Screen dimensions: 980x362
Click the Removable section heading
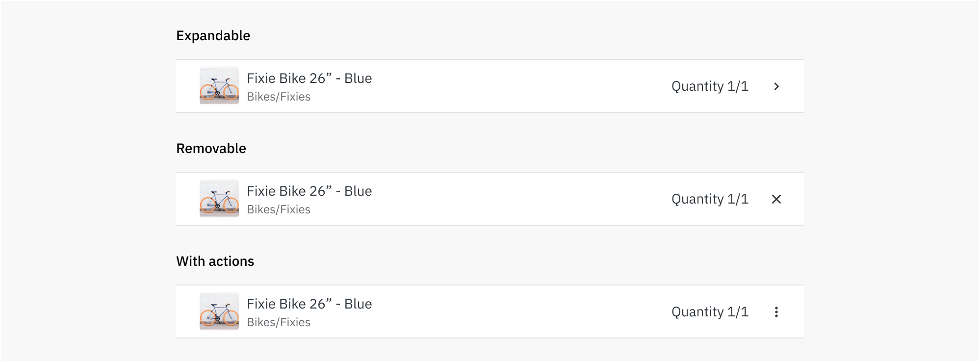click(211, 149)
